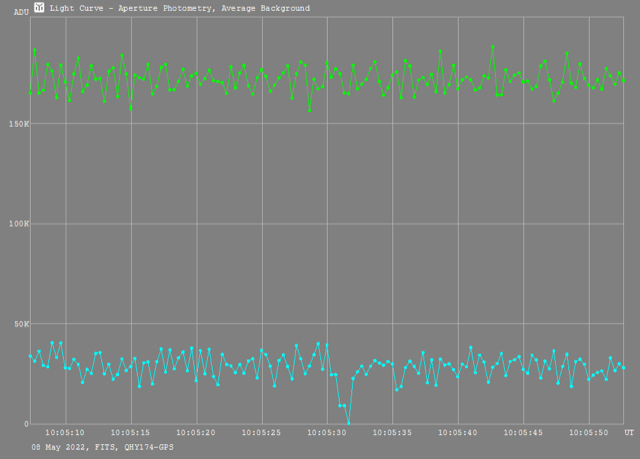This screenshot has width=640, height=459.
Task: Click the 10:05:20 time label
Action: [196, 432]
